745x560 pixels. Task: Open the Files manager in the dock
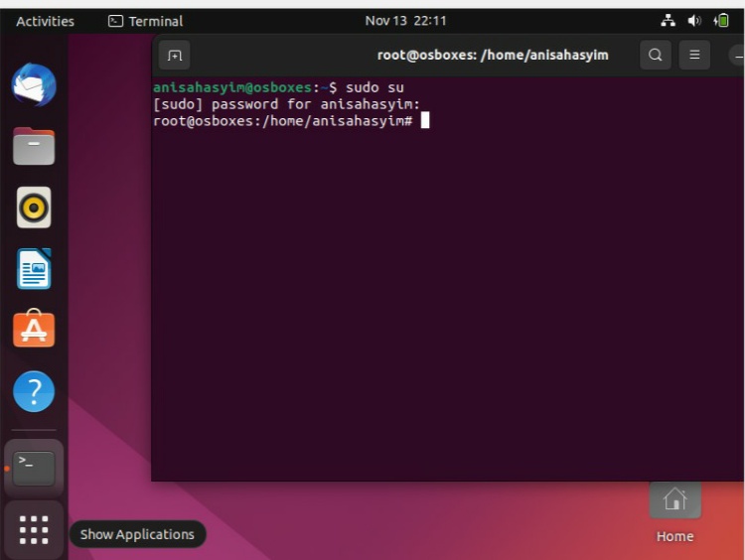point(34,146)
